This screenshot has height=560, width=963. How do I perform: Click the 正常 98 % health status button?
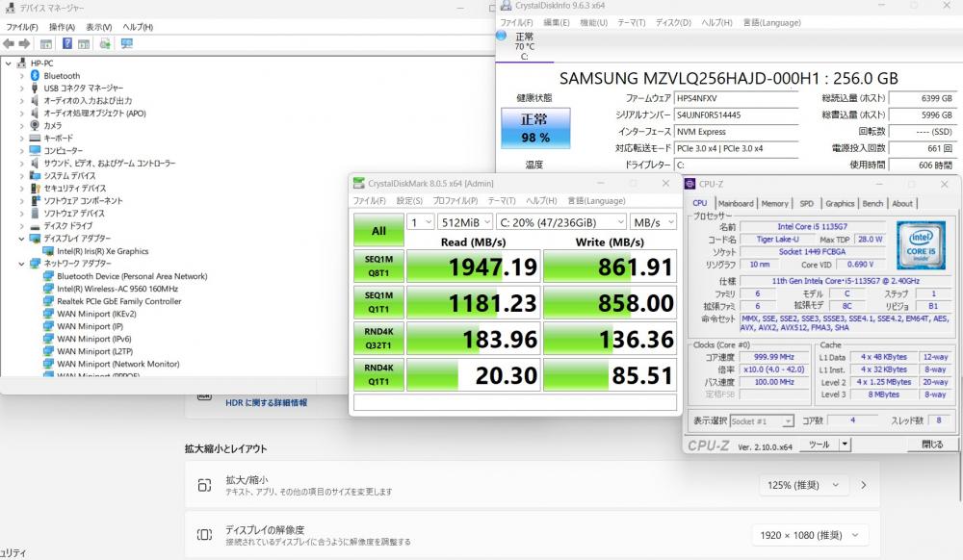[535, 128]
